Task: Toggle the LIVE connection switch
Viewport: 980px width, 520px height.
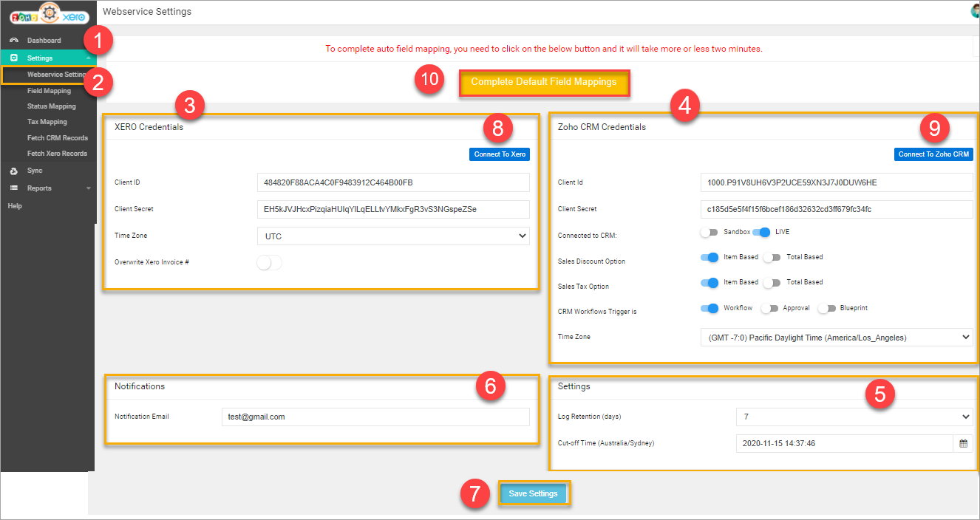Action: click(x=761, y=232)
